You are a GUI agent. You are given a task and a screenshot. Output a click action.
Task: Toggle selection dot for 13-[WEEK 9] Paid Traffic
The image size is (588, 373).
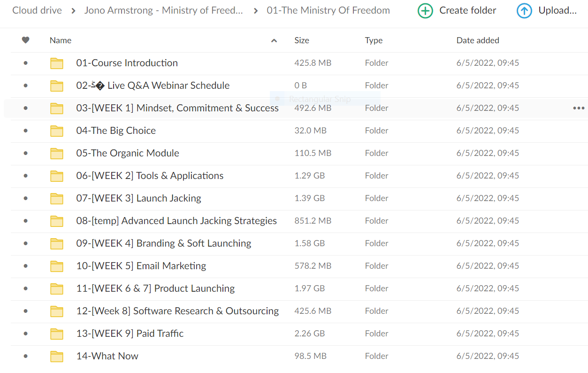tap(25, 334)
